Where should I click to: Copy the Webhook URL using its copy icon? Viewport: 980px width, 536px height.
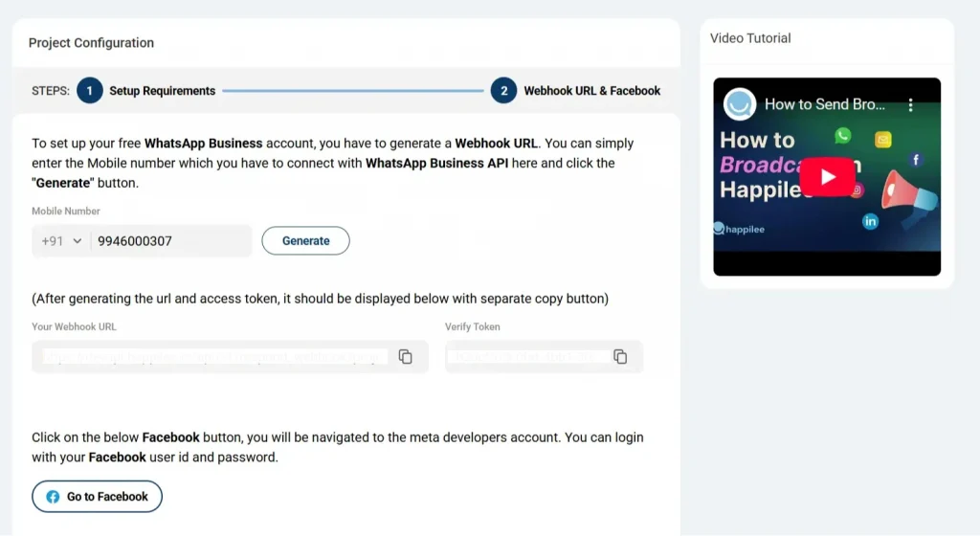pos(405,356)
